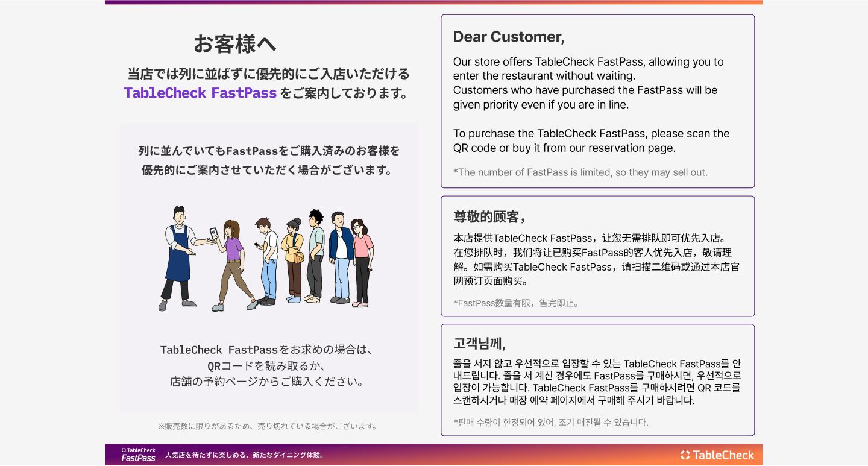Click the Dear Customer, heading
Image resolution: width=868 pixels, height=466 pixels.
509,37
